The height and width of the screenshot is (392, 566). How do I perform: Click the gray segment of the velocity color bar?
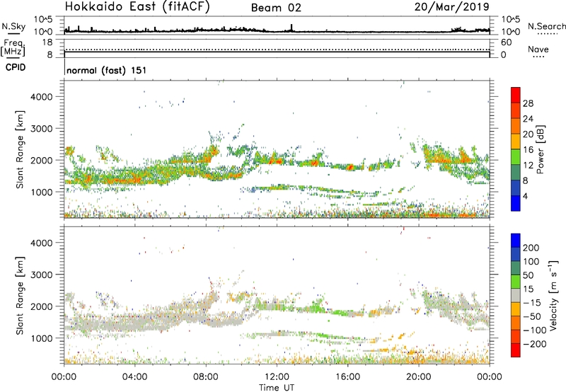point(516,295)
